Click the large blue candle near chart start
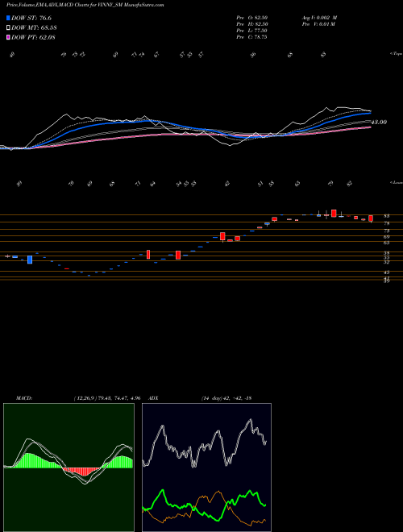The image size is (403, 532). pyautogui.click(x=30, y=260)
